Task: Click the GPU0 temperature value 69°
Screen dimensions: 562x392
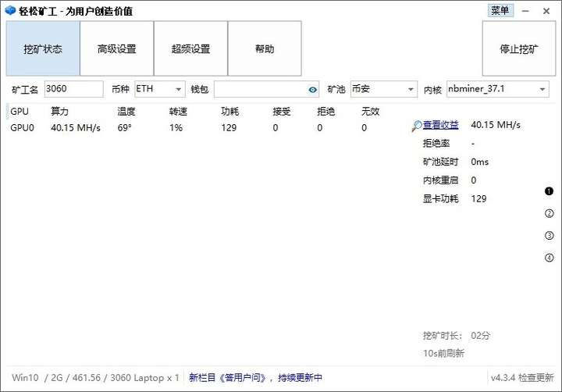Action: coord(124,128)
